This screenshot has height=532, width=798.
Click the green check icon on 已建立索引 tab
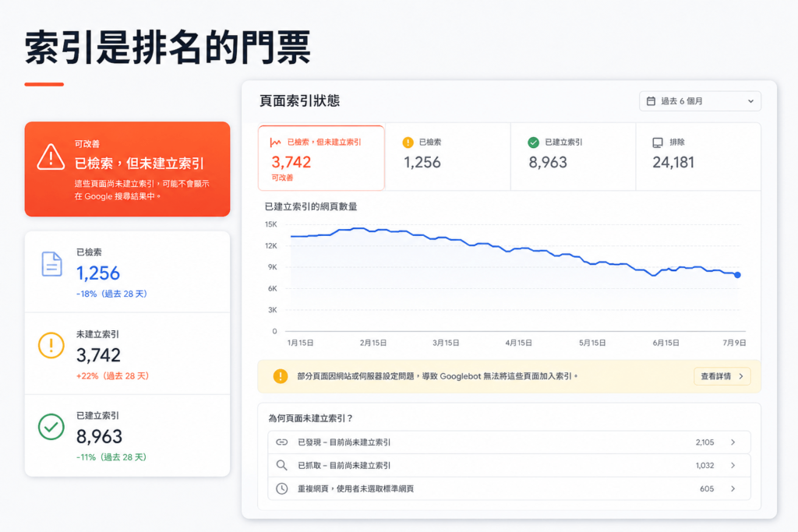pyautogui.click(x=533, y=143)
